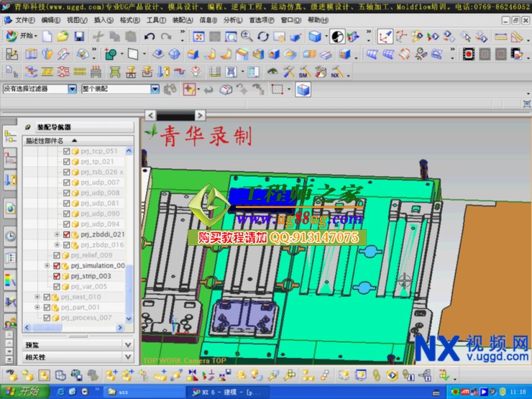532x399 pixels.
Task: Click the New file icon
Action: [x=47, y=36]
